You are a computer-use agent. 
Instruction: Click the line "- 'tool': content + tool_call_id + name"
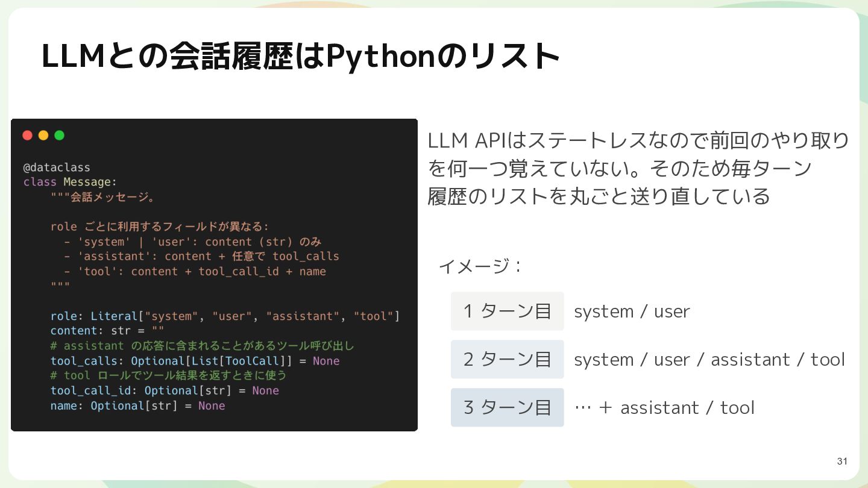[195, 271]
